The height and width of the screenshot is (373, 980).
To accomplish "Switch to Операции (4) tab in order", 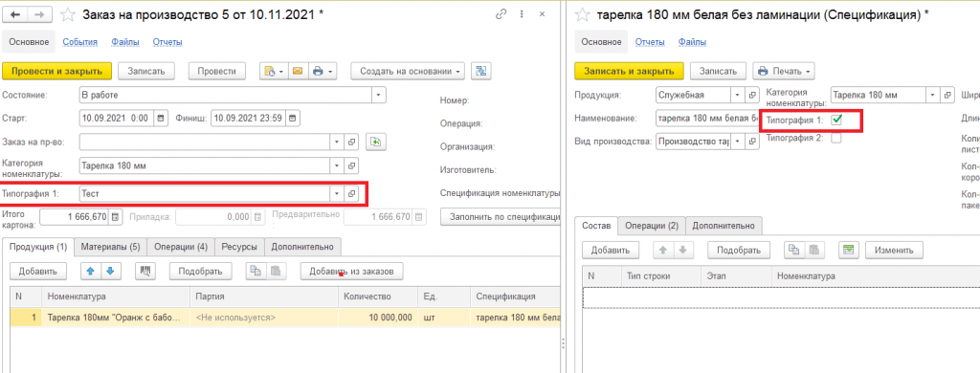I will 181,247.
